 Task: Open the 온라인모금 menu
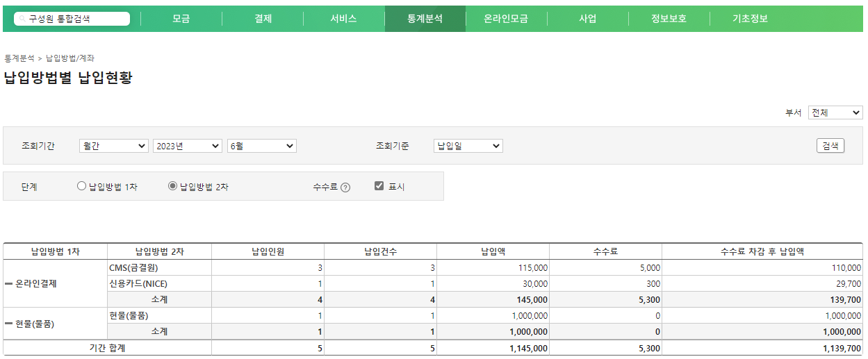click(x=506, y=19)
